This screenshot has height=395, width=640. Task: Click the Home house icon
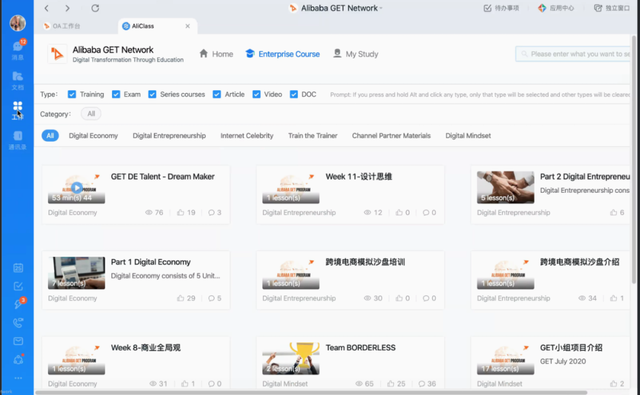(x=204, y=53)
